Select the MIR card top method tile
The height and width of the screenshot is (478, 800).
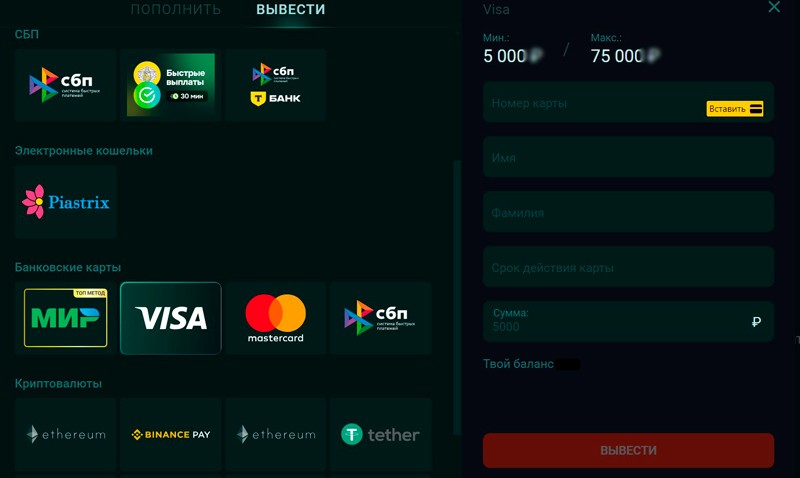point(66,318)
